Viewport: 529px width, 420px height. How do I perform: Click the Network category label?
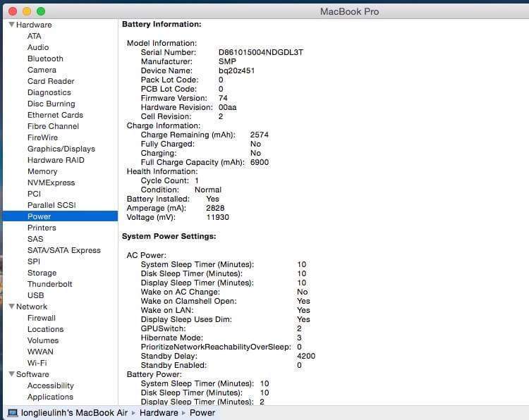coord(32,307)
